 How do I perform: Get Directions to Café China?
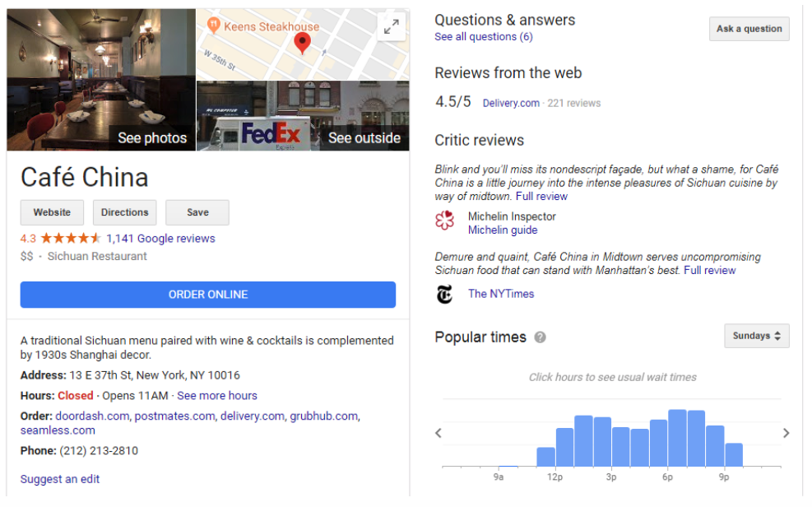(x=124, y=212)
